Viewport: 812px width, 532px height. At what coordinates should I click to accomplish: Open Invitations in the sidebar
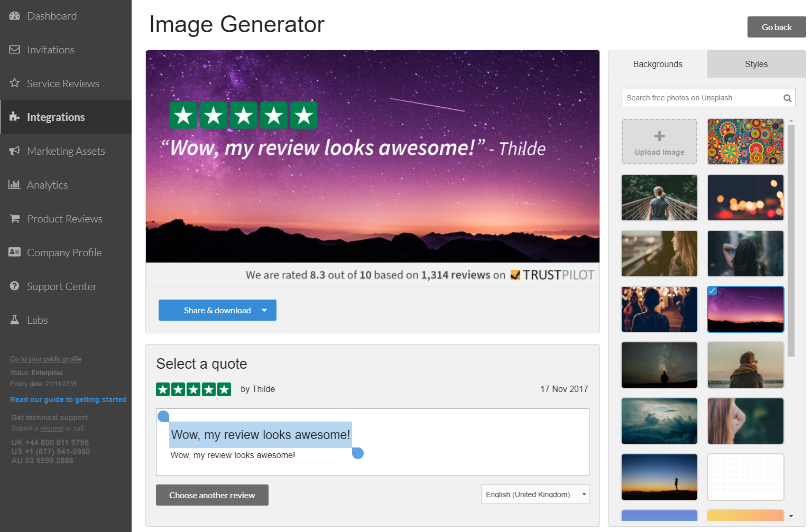pyautogui.click(x=66, y=50)
